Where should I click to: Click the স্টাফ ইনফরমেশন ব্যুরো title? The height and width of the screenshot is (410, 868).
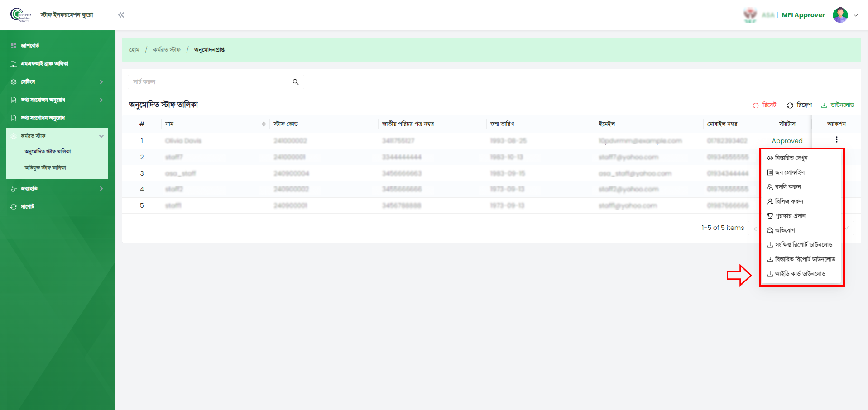point(67,15)
